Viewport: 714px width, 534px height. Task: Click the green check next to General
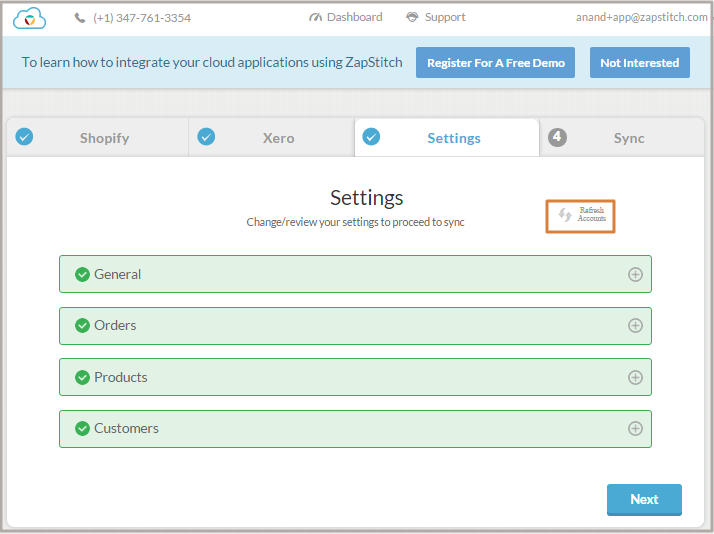tap(82, 275)
